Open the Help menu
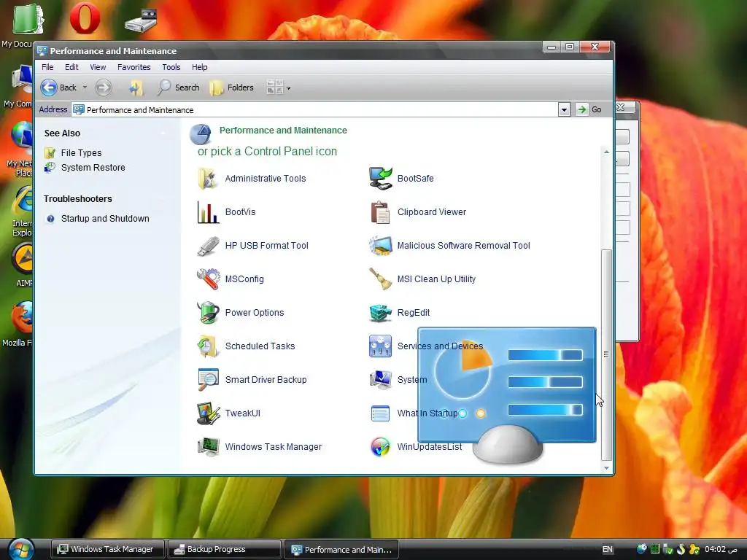Viewport: 747px width, 560px height. 200,67
